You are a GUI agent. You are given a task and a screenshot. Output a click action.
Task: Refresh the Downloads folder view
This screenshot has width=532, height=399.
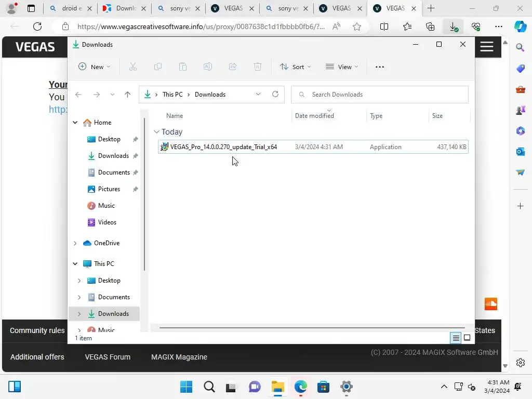pyautogui.click(x=275, y=95)
